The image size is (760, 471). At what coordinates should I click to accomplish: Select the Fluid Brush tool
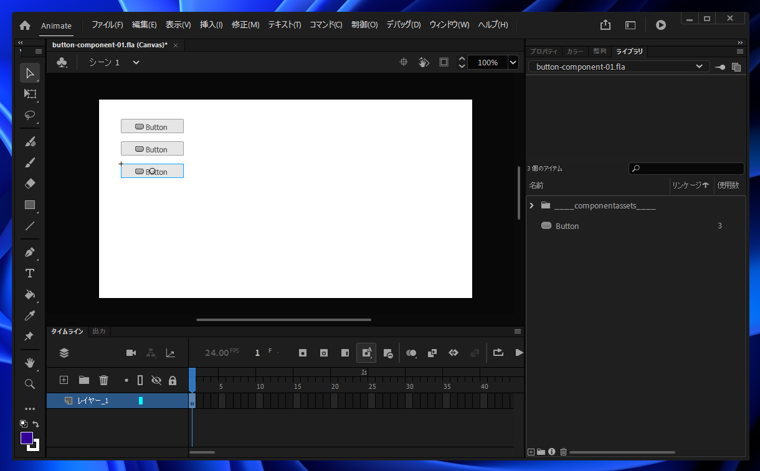tap(30, 141)
